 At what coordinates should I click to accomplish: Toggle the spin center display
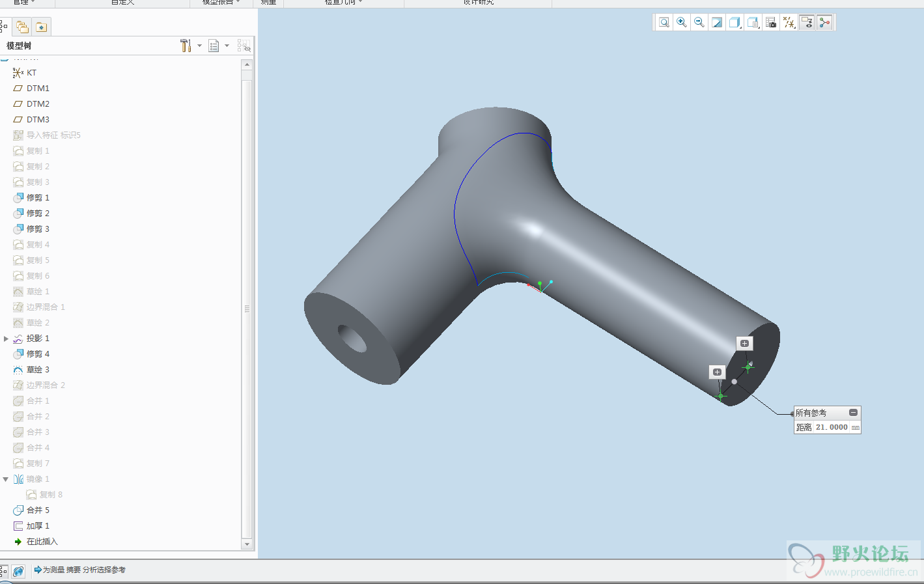825,23
